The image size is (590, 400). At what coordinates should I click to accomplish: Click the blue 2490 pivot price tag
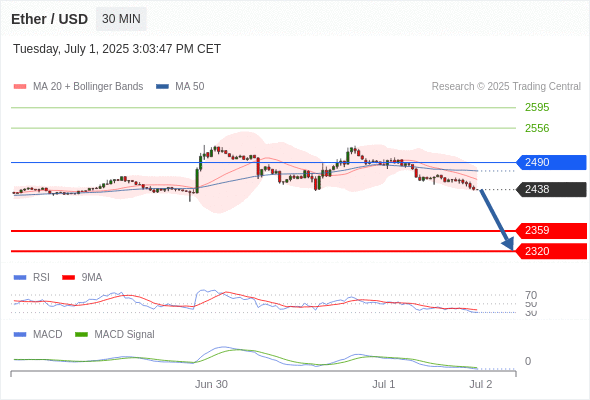pos(551,163)
